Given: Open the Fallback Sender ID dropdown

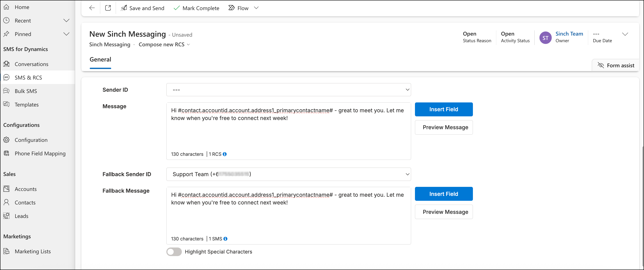Looking at the screenshot, I should [289, 174].
